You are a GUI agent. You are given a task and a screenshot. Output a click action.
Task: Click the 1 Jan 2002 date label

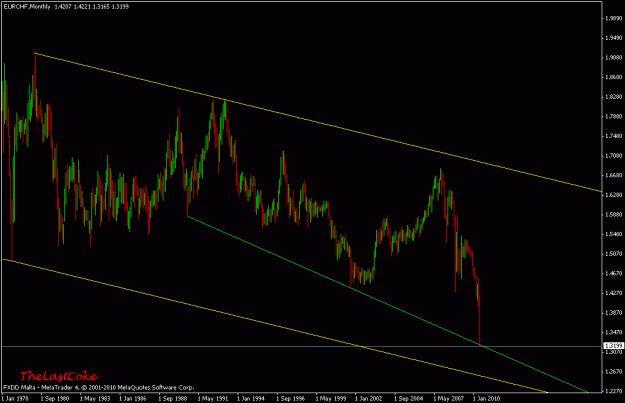pyautogui.click(x=369, y=398)
